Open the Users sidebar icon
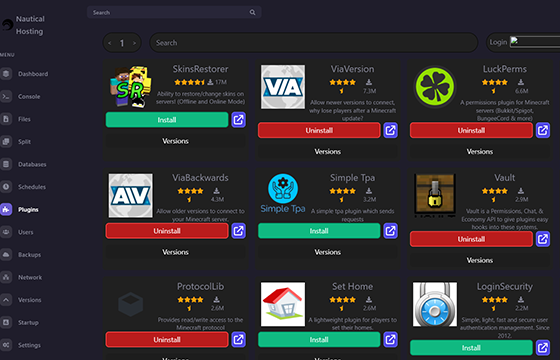 6,232
